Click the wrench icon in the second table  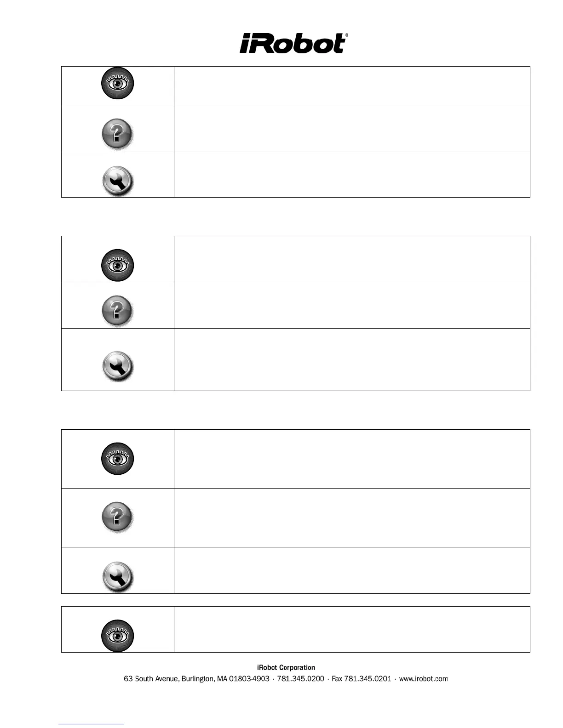pyautogui.click(x=117, y=366)
